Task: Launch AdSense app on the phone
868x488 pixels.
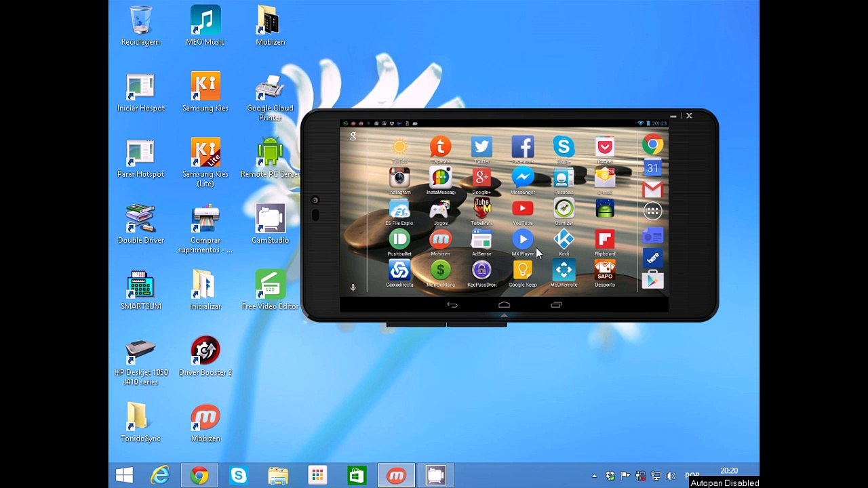Action: pos(481,239)
